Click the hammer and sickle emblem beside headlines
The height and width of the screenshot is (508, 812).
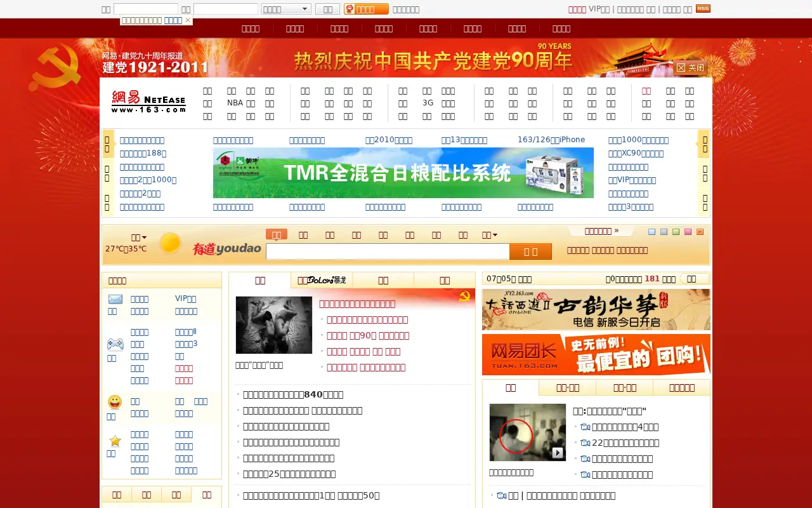(x=464, y=296)
